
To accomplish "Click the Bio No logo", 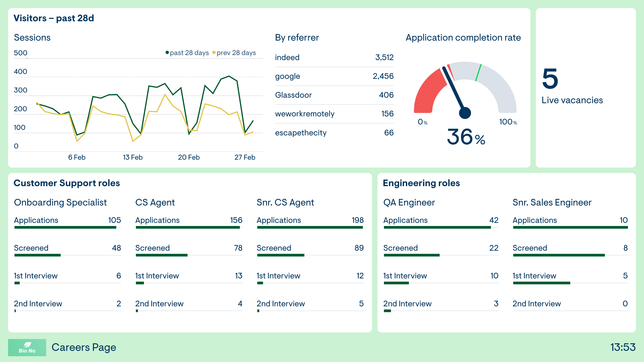I will (27, 347).
